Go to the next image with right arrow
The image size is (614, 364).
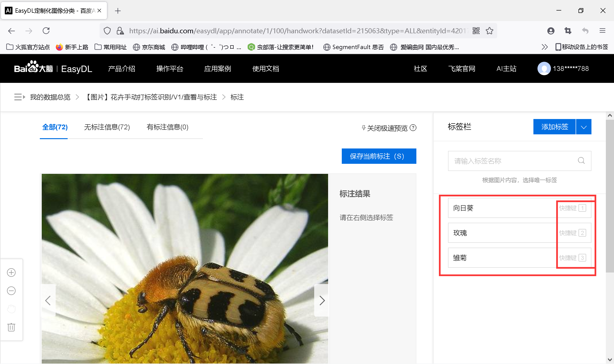(322, 300)
